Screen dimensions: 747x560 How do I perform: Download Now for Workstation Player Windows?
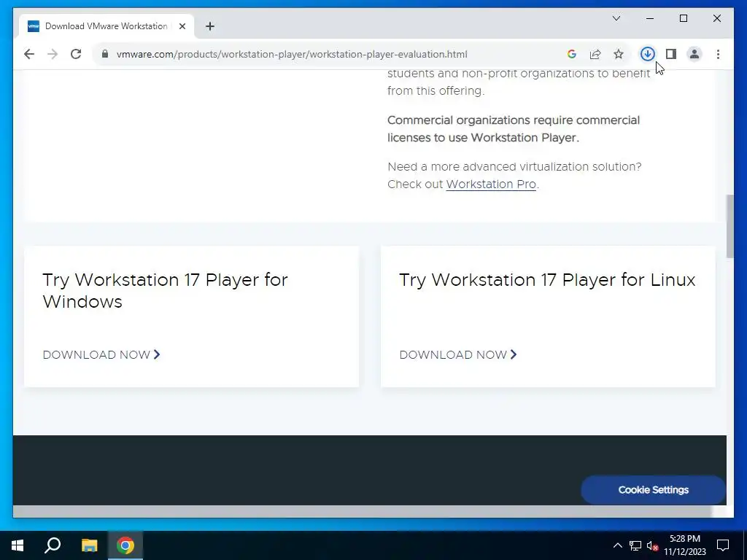(101, 355)
